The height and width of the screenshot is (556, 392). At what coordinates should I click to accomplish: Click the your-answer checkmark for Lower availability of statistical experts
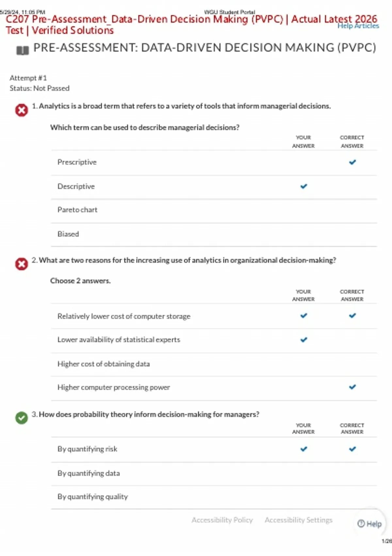[x=303, y=339]
